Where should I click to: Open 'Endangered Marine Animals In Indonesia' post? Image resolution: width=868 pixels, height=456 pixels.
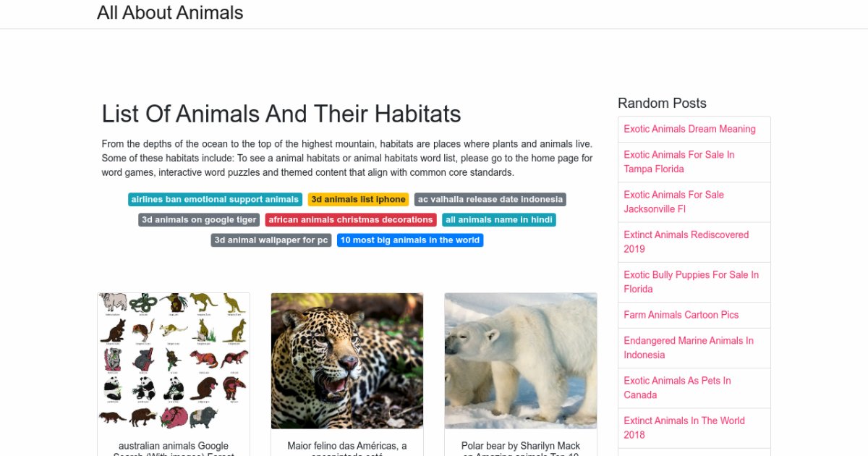(688, 347)
